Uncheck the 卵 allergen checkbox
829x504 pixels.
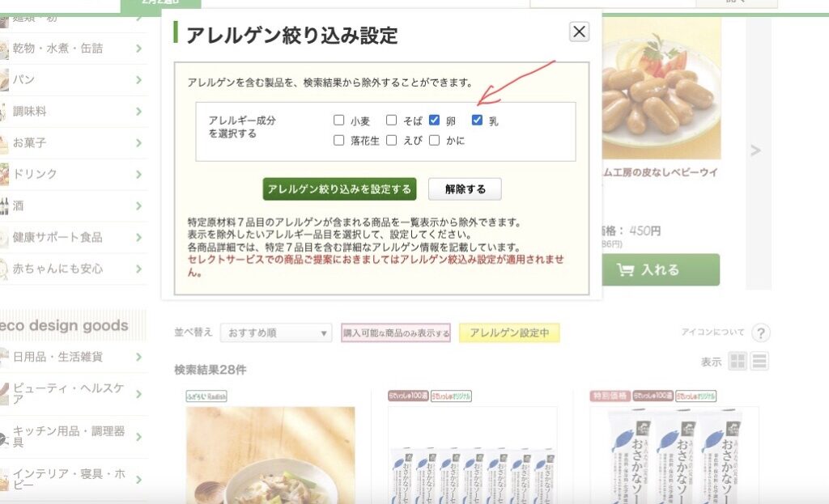click(x=434, y=120)
